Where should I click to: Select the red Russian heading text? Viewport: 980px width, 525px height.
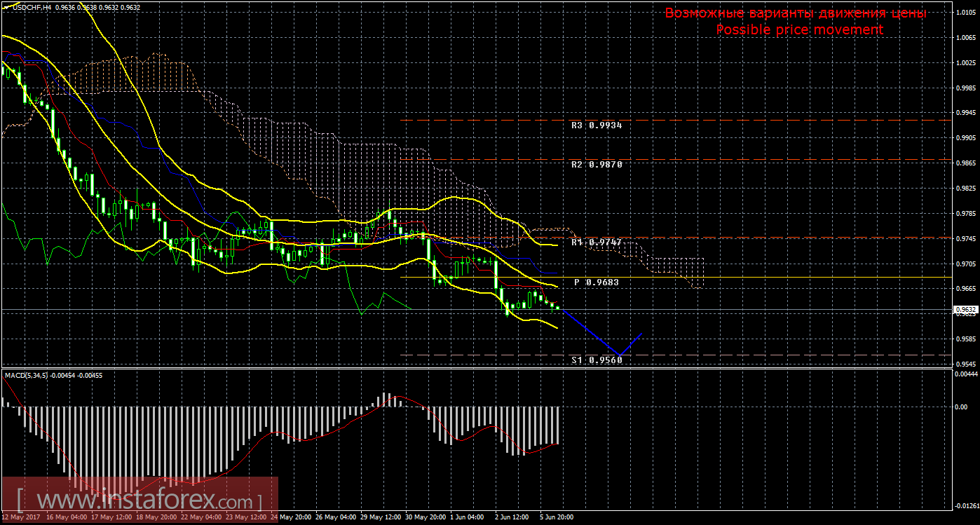[796, 13]
